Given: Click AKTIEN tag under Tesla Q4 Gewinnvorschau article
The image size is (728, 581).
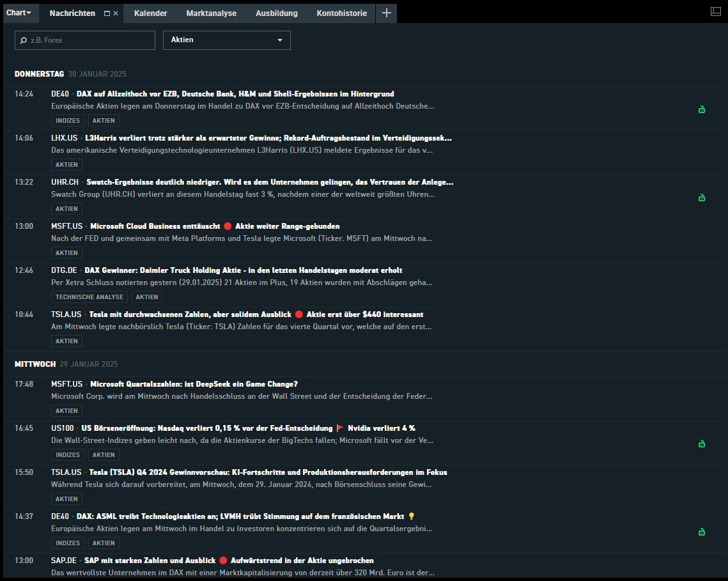Looking at the screenshot, I should pyautogui.click(x=67, y=499).
